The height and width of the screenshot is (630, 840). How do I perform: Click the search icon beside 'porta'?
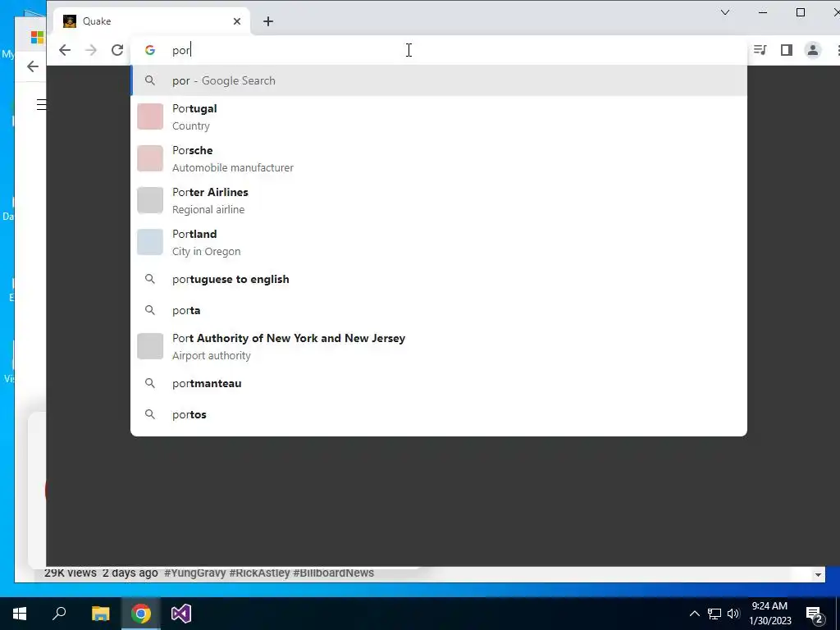point(150,310)
